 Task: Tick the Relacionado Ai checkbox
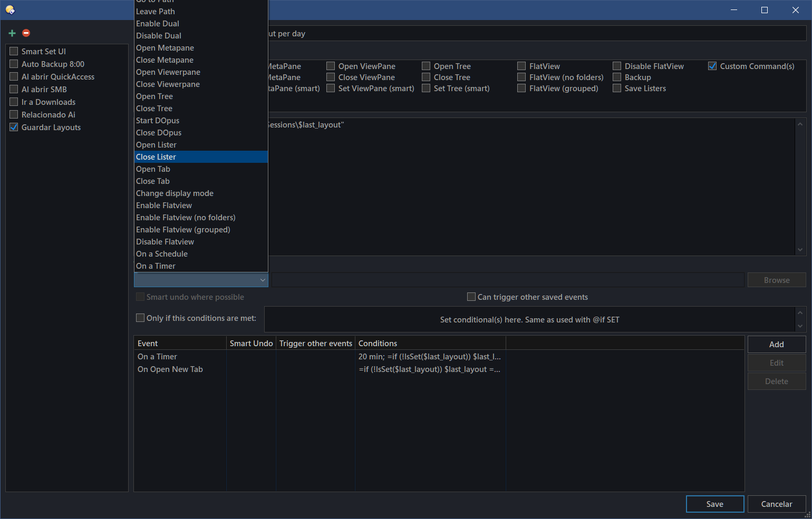coord(14,114)
